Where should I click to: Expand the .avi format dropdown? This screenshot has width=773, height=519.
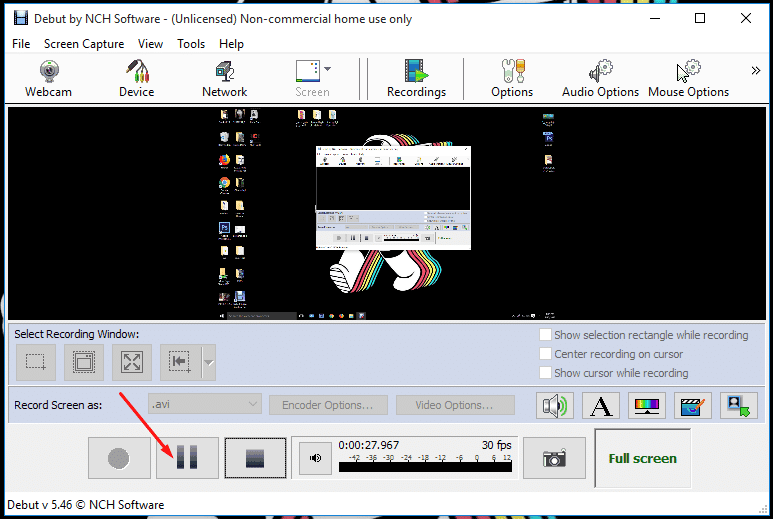coord(251,405)
